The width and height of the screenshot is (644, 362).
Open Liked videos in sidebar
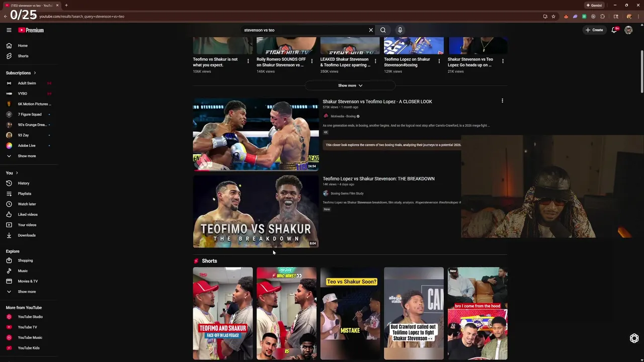29,214
